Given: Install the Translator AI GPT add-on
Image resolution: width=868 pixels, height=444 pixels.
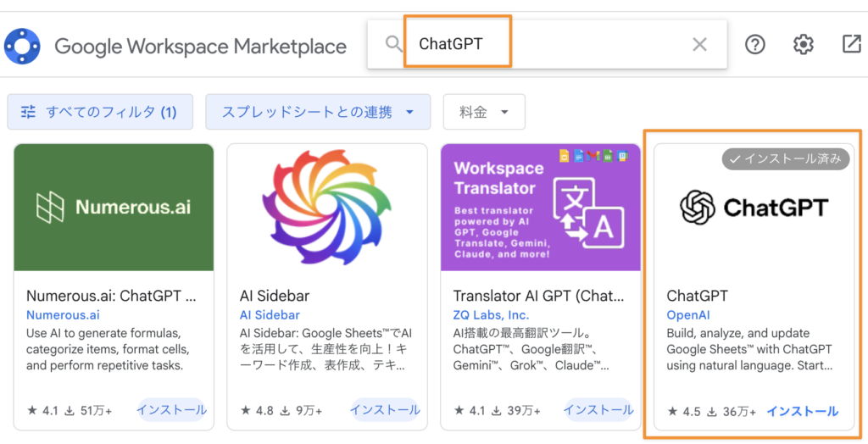Looking at the screenshot, I should pyautogui.click(x=598, y=410).
